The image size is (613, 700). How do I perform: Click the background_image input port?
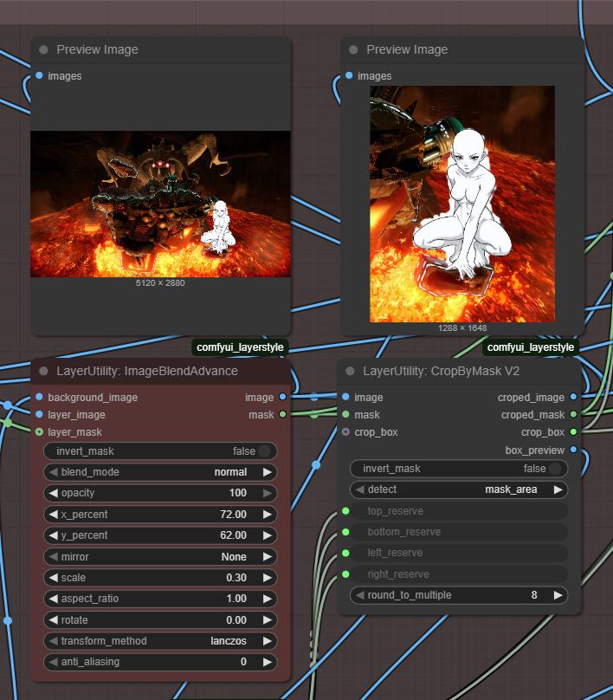[x=40, y=398]
